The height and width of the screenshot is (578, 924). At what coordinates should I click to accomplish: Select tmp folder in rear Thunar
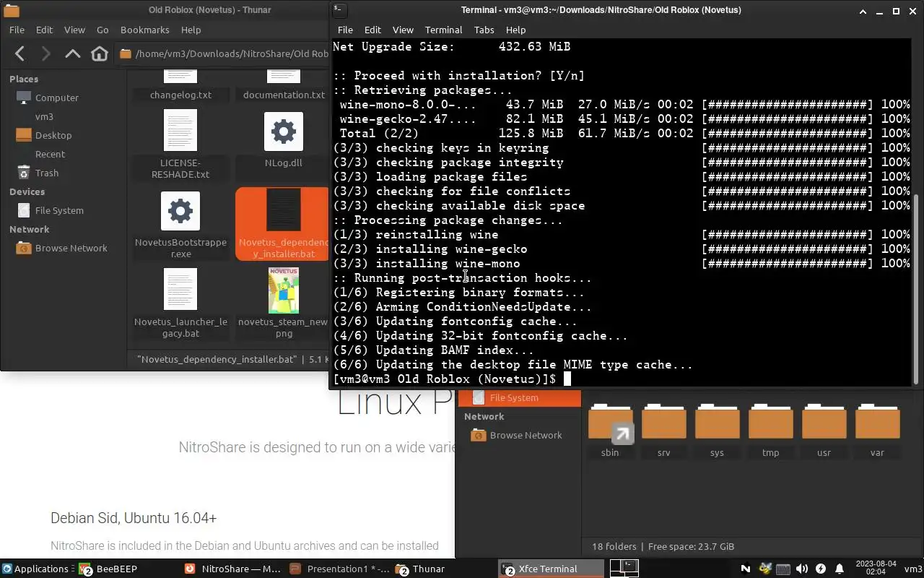[770, 430]
